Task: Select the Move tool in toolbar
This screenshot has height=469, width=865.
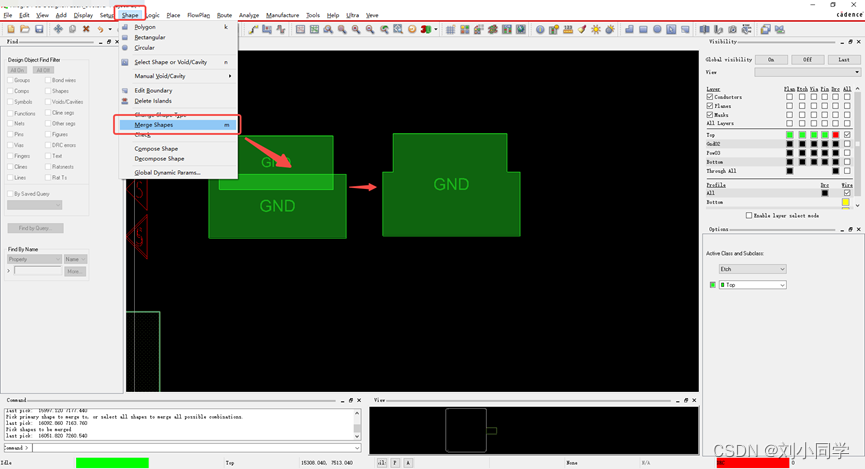Action: (x=58, y=29)
